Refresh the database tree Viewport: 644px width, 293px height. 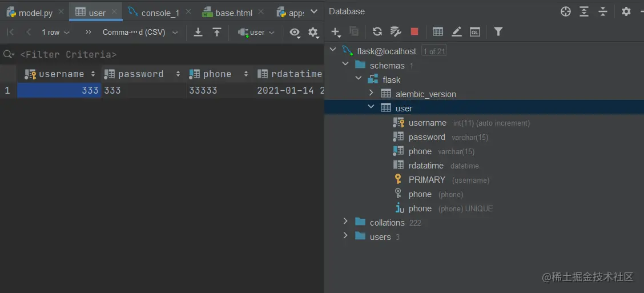point(377,31)
